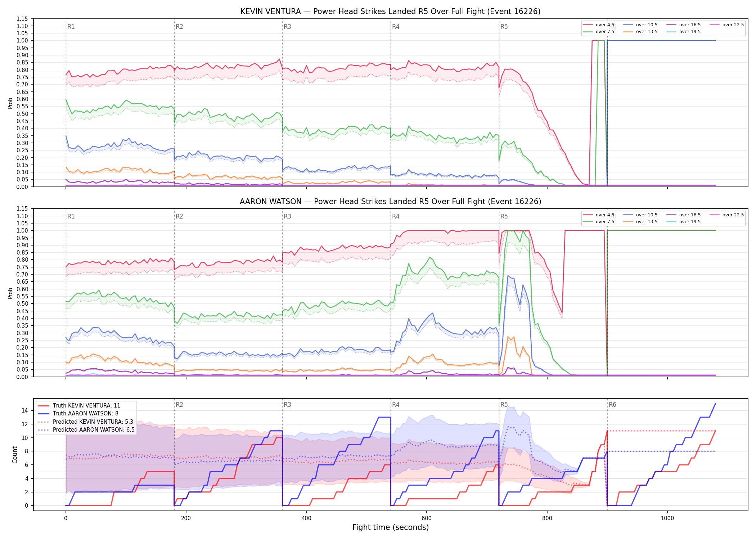Screen dimensions: 756x540
Task: Click y-axis tick '0.25' on Aaron Watson chart
Action: click(x=22, y=340)
